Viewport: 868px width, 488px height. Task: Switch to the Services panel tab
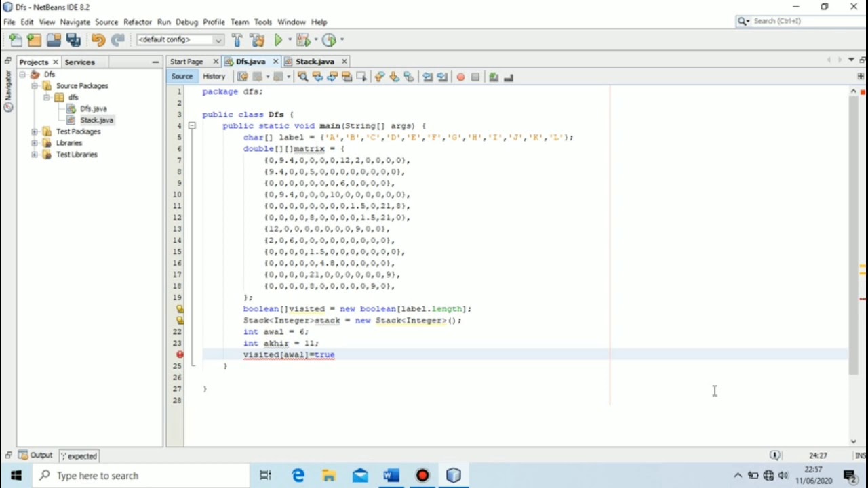click(79, 62)
